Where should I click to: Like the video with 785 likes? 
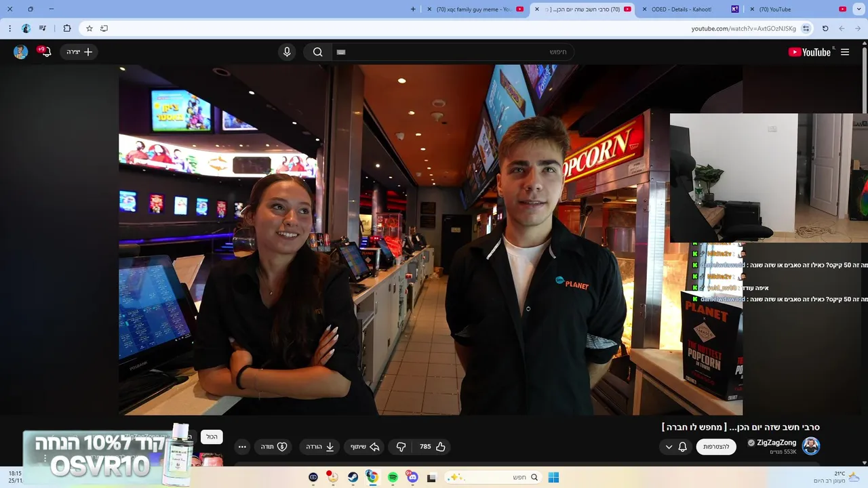433,447
